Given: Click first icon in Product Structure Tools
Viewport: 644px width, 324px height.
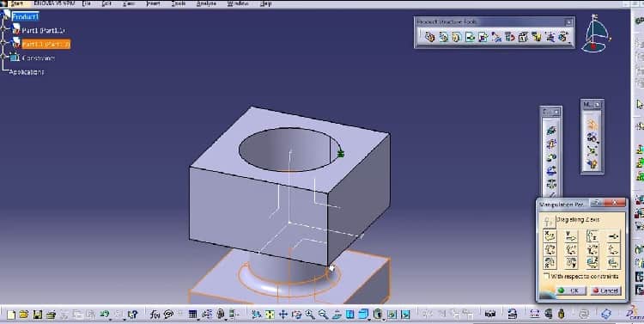Looking at the screenshot, I should [429, 38].
